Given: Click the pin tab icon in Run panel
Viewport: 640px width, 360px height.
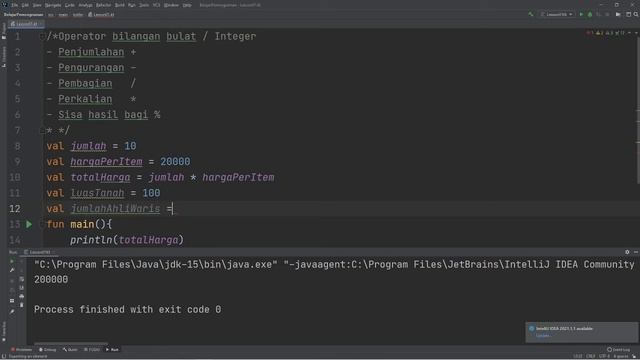Looking at the screenshot, I should click(12, 311).
